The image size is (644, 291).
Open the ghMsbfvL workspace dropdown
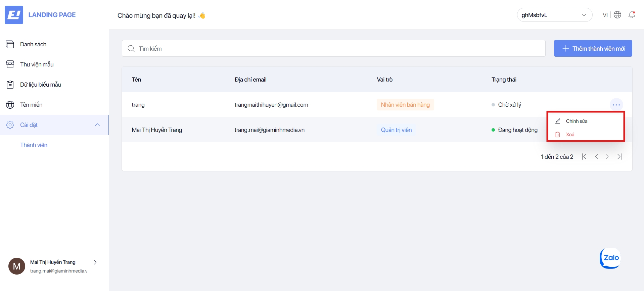pos(554,15)
